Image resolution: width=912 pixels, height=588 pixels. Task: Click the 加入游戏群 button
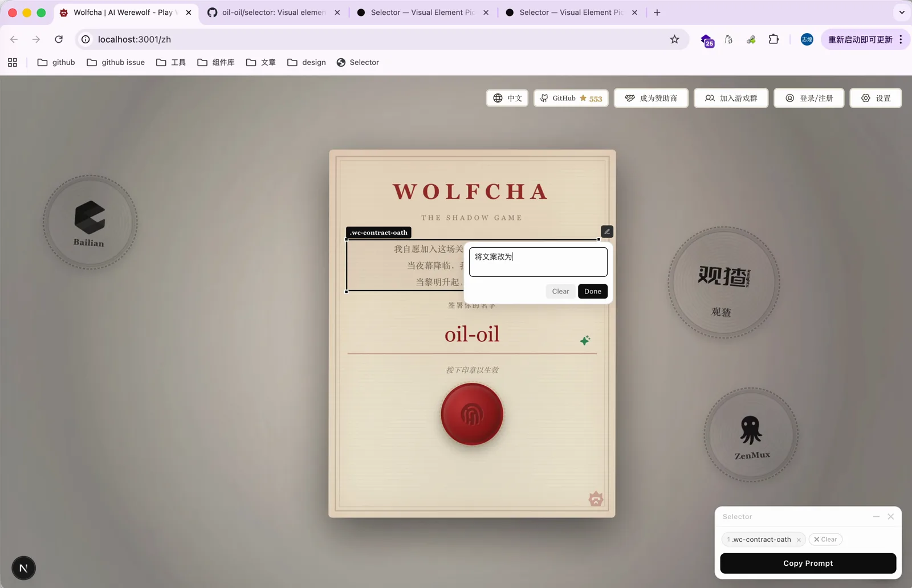point(731,98)
